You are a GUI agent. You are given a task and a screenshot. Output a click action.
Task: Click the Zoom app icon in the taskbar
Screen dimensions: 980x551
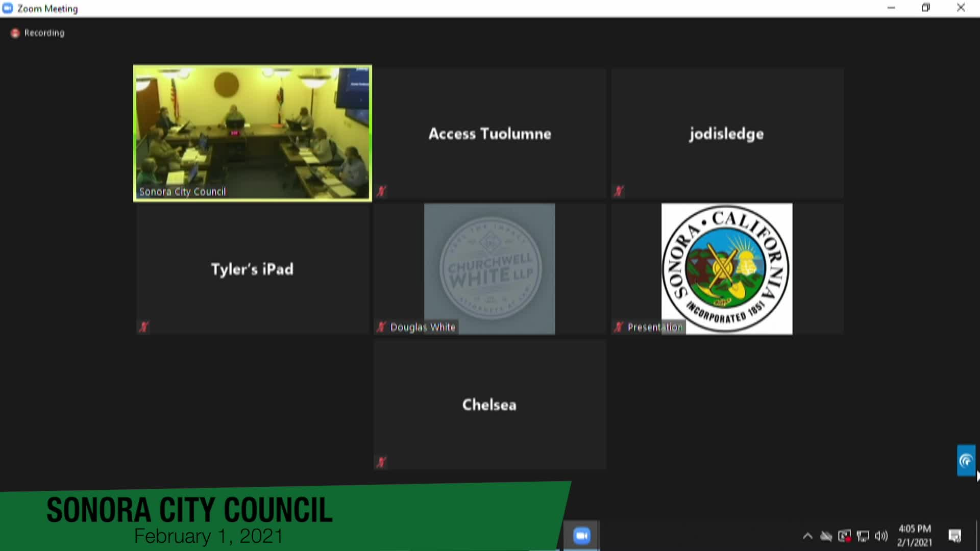pos(581,535)
